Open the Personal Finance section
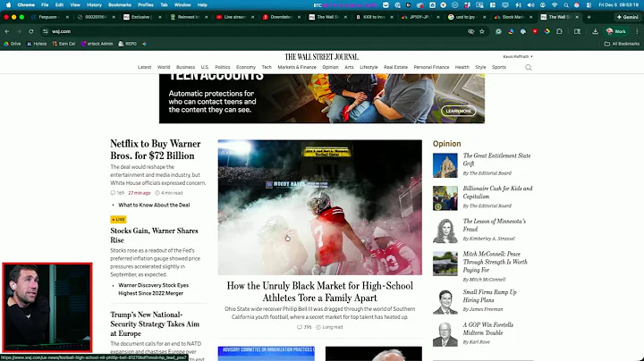 point(431,67)
